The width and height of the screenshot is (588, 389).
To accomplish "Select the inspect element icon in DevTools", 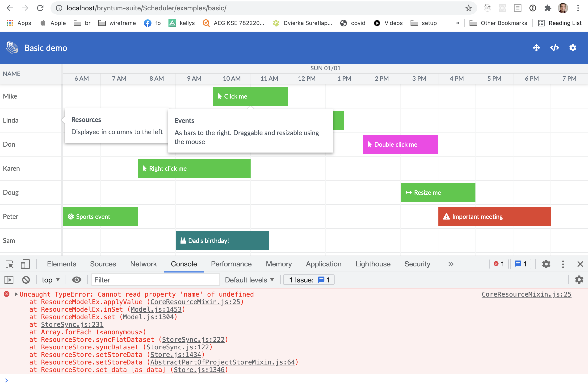I will pos(9,264).
